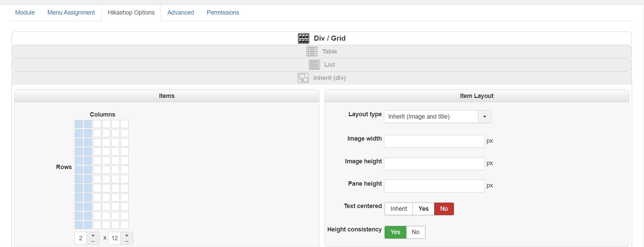The height and width of the screenshot is (247, 644).
Task: Disable Height consistency with No
Action: [x=415, y=232]
